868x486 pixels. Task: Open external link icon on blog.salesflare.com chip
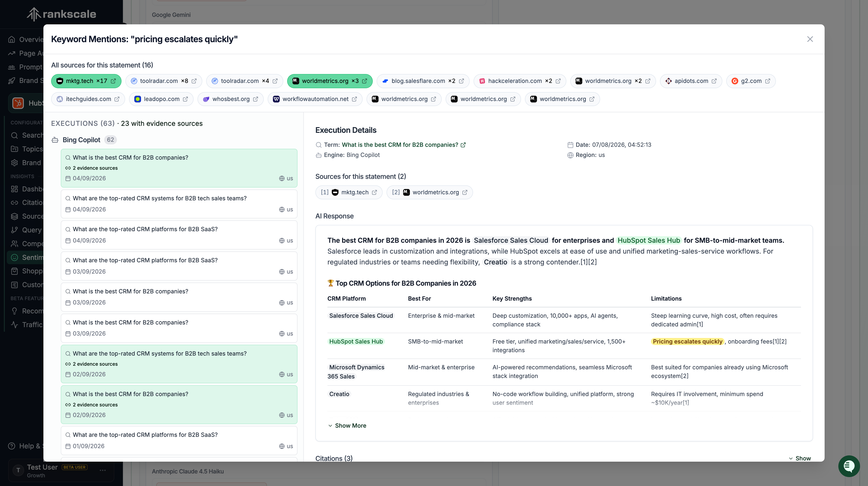point(461,81)
